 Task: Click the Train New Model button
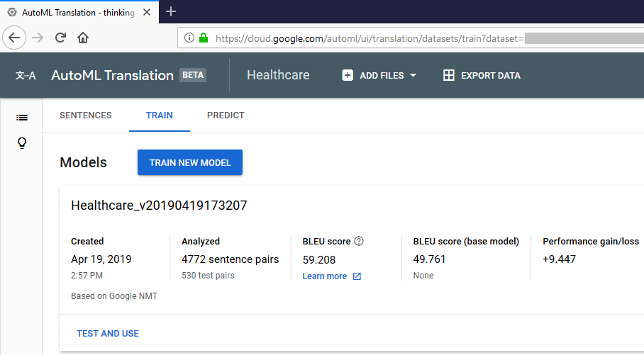point(190,162)
